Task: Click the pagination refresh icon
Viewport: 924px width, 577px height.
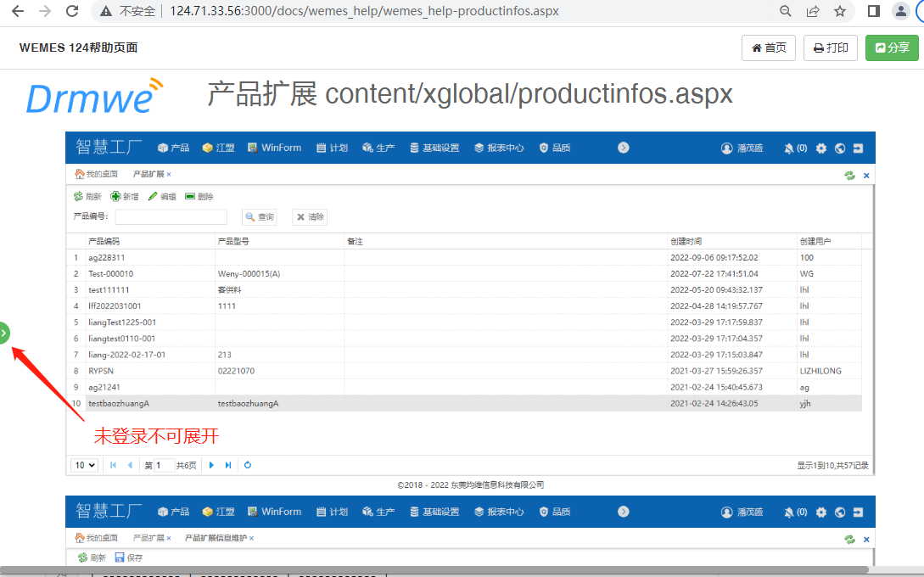Action: pos(248,465)
